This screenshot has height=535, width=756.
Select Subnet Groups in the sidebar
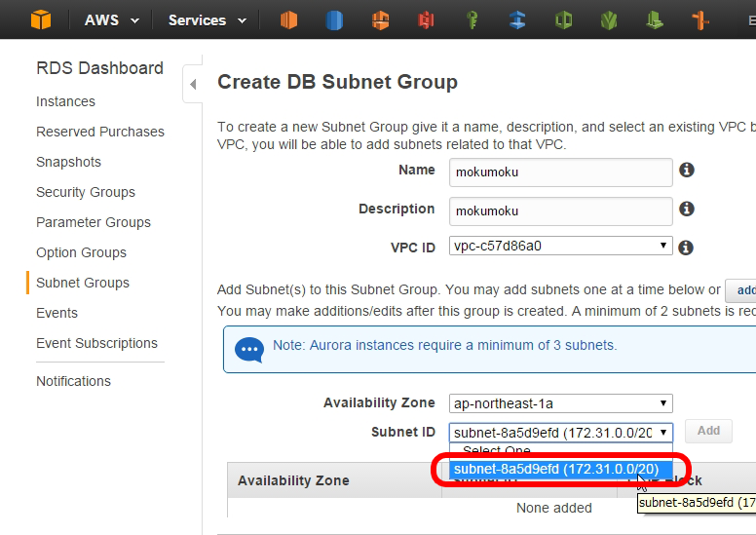pyautogui.click(x=83, y=283)
